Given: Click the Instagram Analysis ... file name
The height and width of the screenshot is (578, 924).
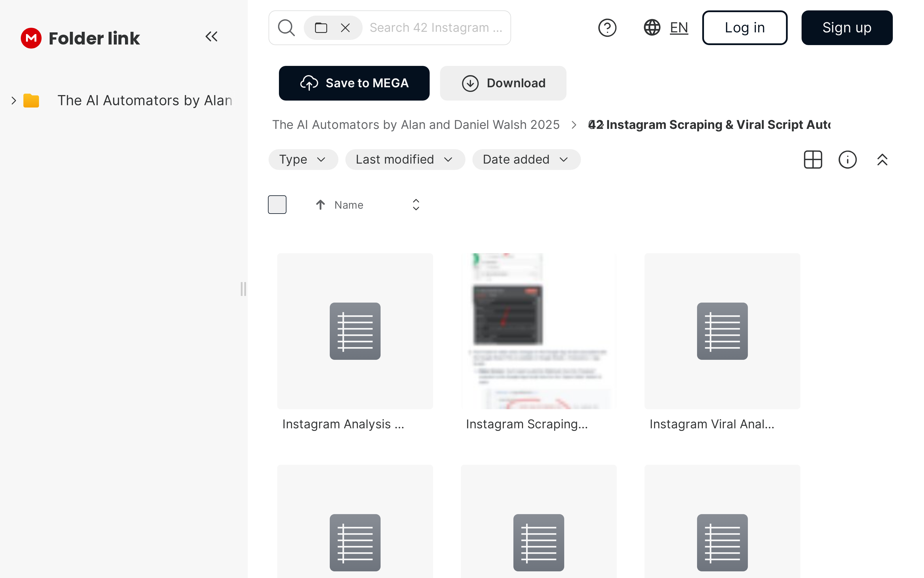Looking at the screenshot, I should click(x=343, y=424).
